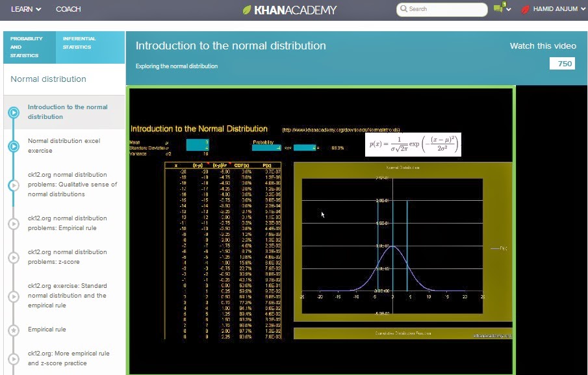This screenshot has width=588, height=375.
Task: Click the video title Introduction to the normal distribution
Action: click(x=231, y=45)
